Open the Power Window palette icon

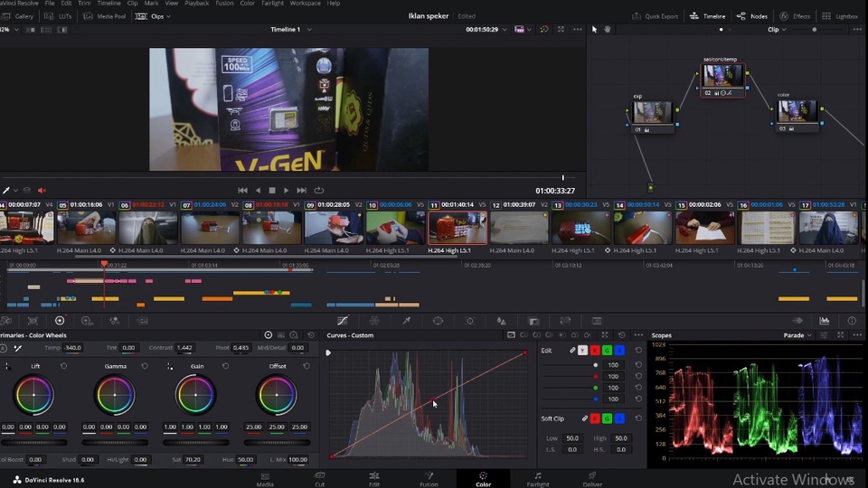(438, 321)
